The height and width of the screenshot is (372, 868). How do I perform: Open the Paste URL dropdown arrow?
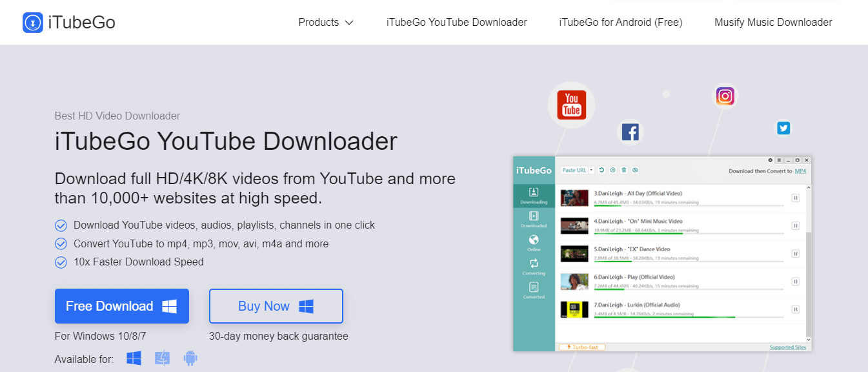pyautogui.click(x=591, y=170)
